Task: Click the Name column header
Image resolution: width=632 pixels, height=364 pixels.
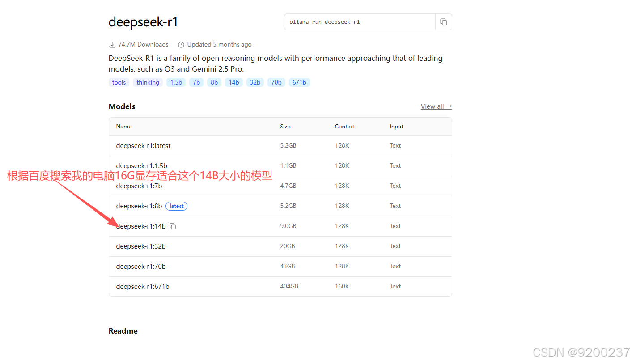Action: [124, 127]
